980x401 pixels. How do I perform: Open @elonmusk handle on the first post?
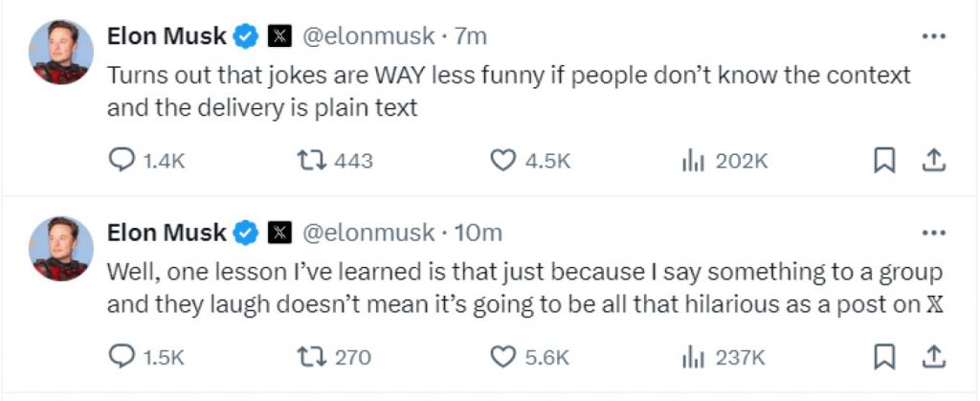(368, 37)
